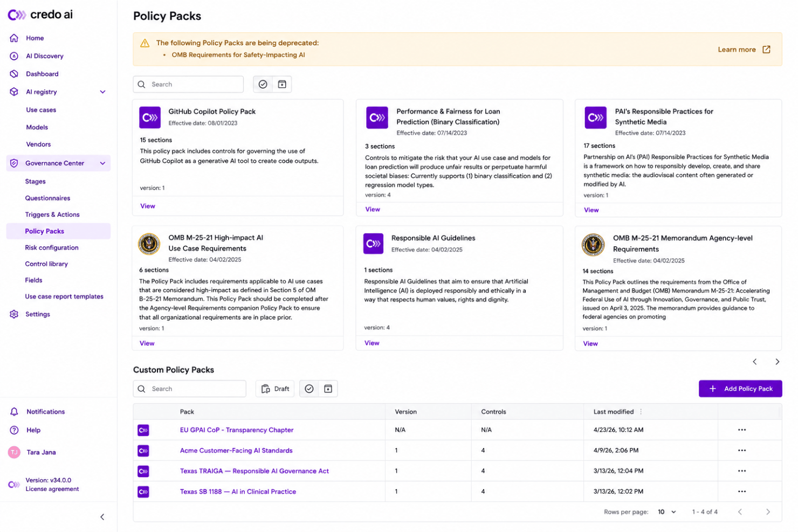
Task: Click the Help question mark icon
Action: click(x=14, y=430)
